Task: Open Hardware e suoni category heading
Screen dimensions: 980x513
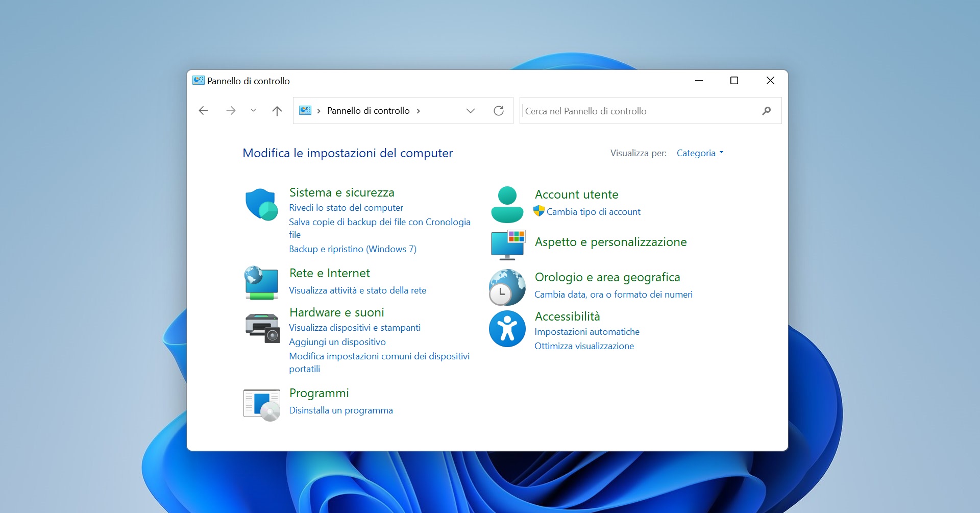Action: [x=336, y=312]
